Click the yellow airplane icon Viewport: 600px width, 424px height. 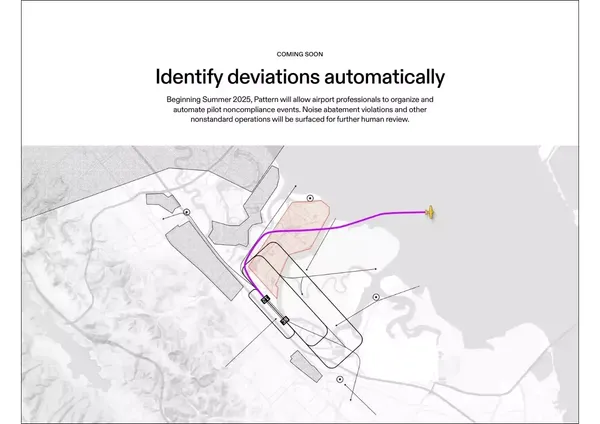tap(430, 212)
